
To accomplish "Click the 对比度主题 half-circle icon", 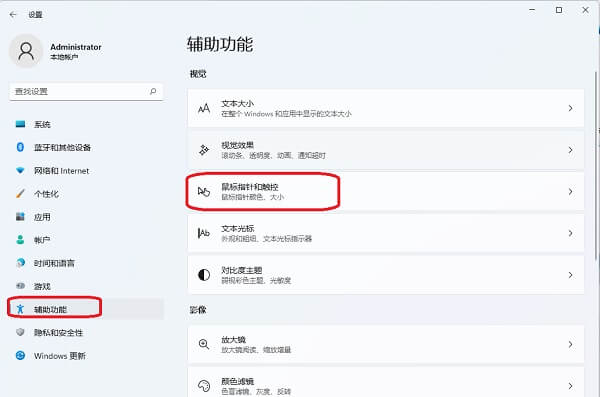I will tap(204, 274).
